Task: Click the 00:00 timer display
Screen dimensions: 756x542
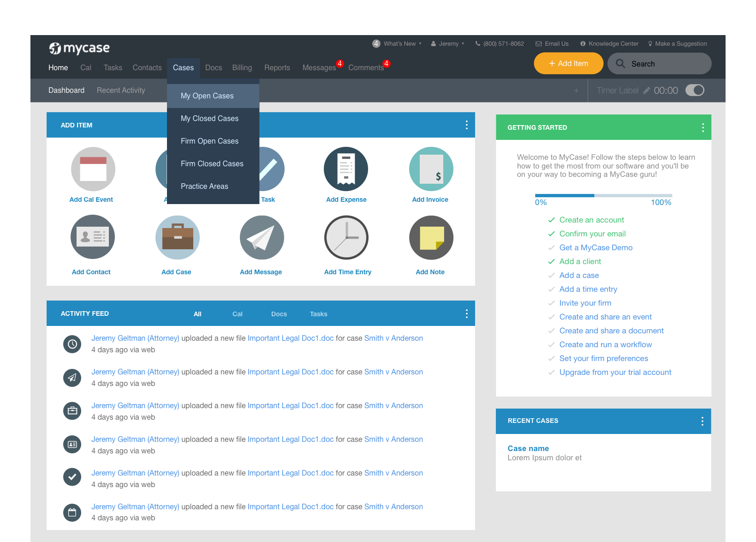Action: 666,90
